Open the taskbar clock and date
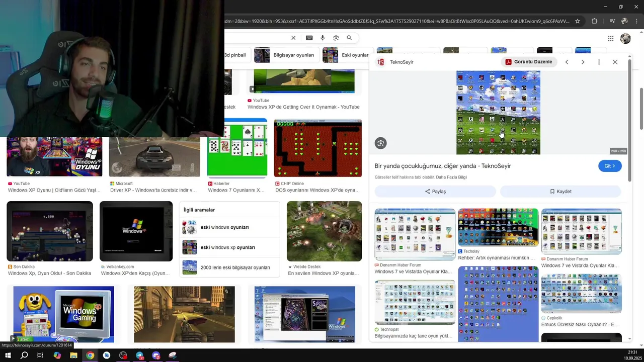 point(632,355)
